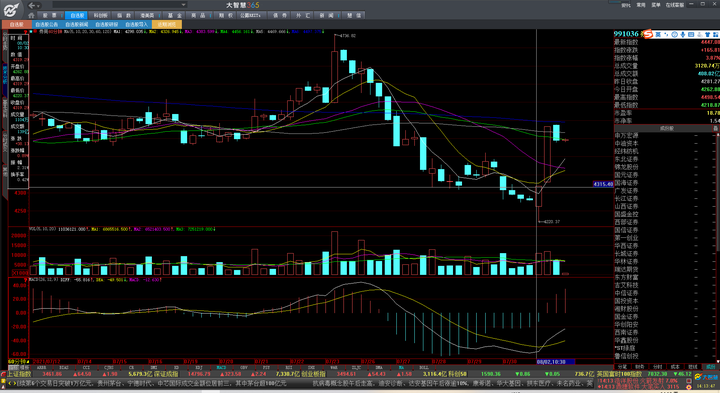Image resolution: width=720 pixels, height=393 pixels.
Task: Select the CCI indicator tab
Action: [x=86, y=368]
